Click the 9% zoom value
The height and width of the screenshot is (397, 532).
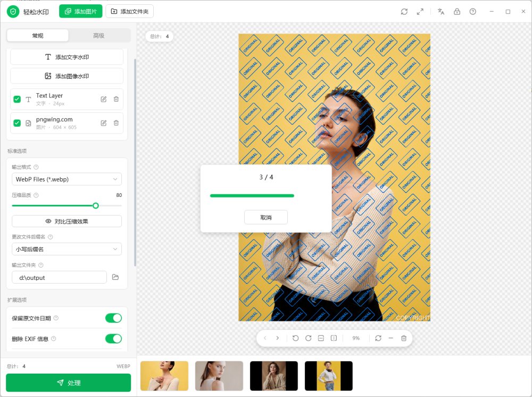pos(356,338)
